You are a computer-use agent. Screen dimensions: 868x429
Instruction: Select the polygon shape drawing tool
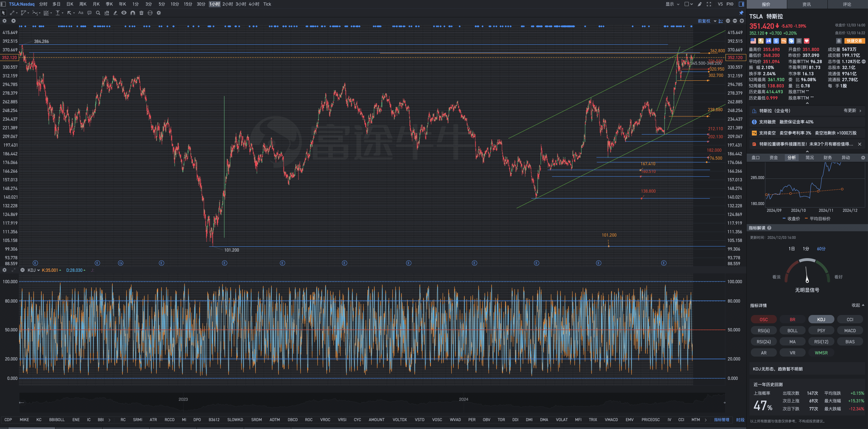click(24, 13)
